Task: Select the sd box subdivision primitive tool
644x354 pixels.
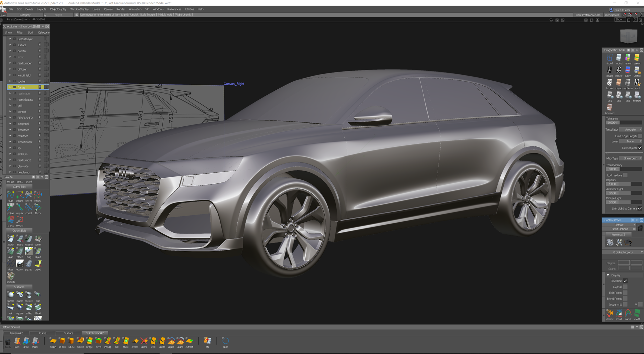Action: coord(62,341)
